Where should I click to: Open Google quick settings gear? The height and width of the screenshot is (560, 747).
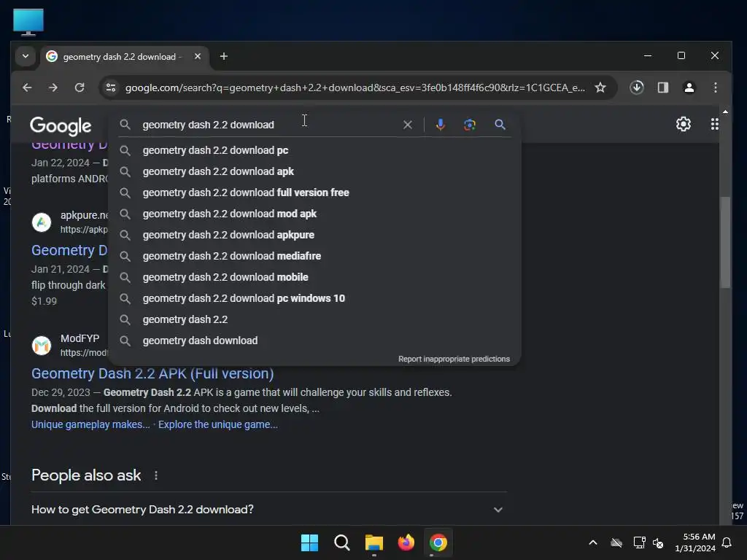pyautogui.click(x=683, y=124)
